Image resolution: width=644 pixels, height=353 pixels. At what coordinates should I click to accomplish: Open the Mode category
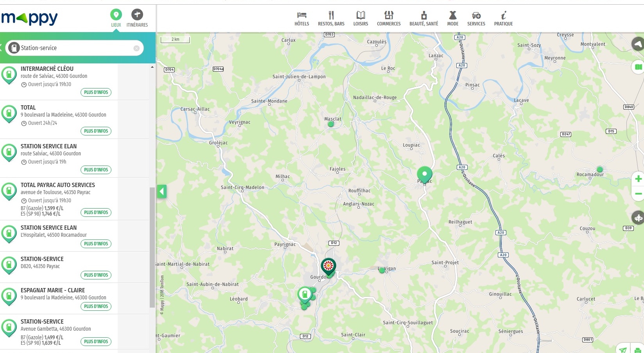point(452,18)
